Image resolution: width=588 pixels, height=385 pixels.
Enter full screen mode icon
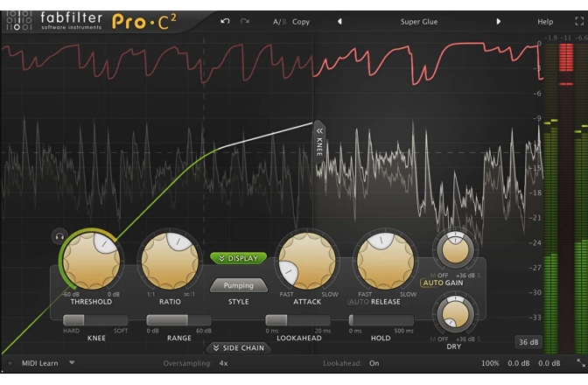tap(579, 21)
